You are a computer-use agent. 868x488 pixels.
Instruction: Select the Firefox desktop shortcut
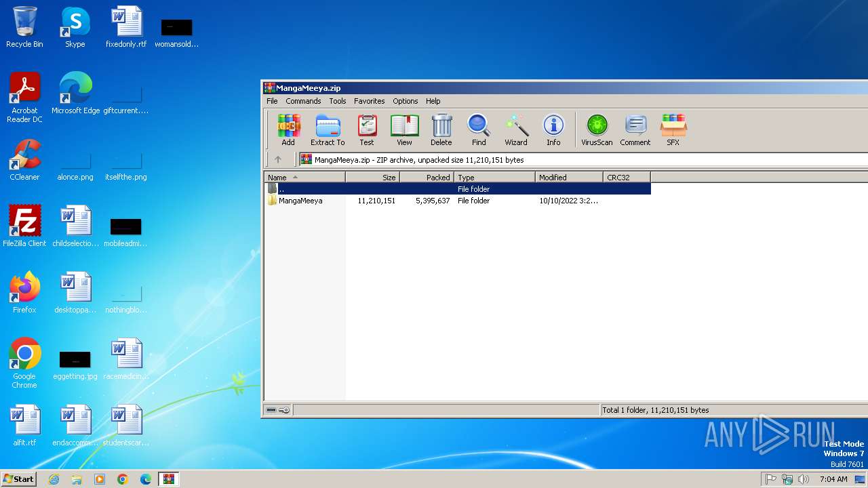click(x=24, y=293)
